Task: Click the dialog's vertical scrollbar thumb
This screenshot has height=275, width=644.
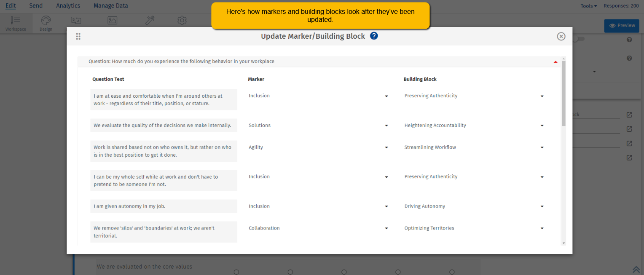Action: (563, 93)
